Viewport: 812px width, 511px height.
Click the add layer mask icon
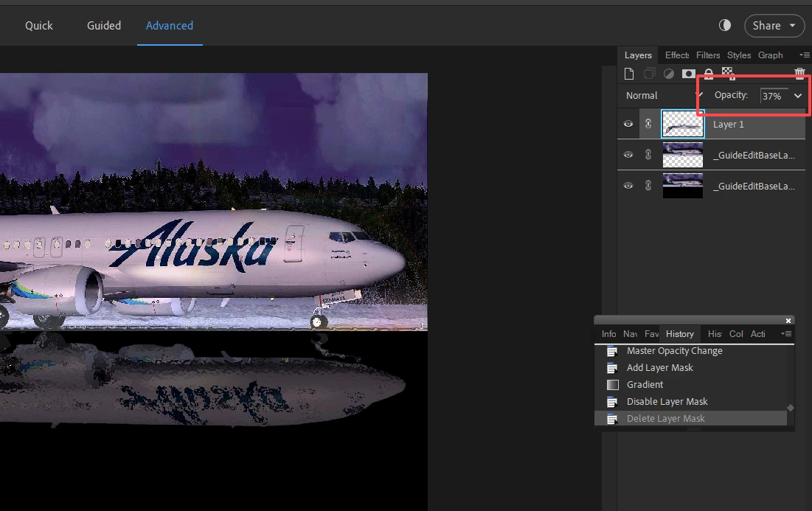click(x=688, y=74)
